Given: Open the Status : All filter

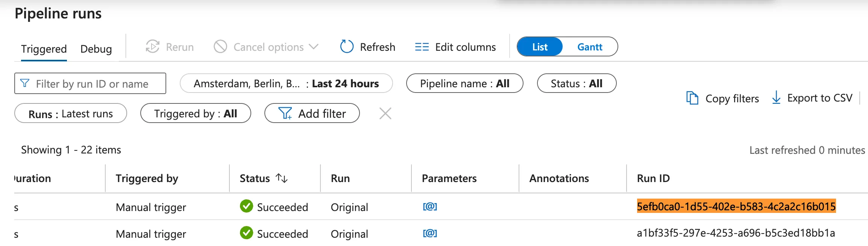Looking at the screenshot, I should pyautogui.click(x=576, y=84).
